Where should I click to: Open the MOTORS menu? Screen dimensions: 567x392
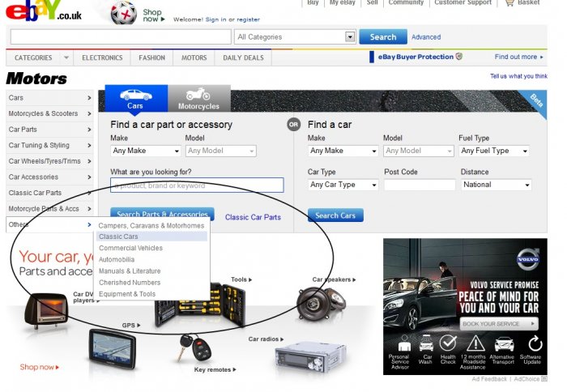tap(194, 58)
